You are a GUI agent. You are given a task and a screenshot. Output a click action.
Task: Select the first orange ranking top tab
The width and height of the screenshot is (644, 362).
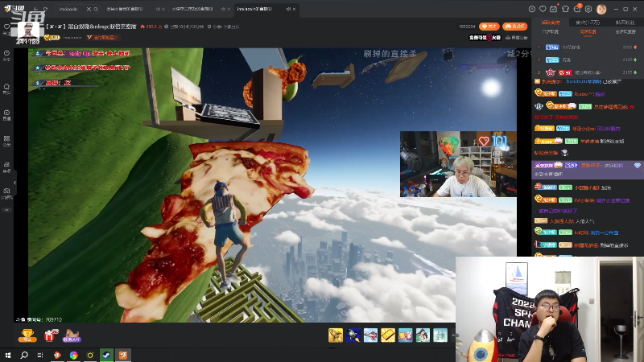coord(550,23)
